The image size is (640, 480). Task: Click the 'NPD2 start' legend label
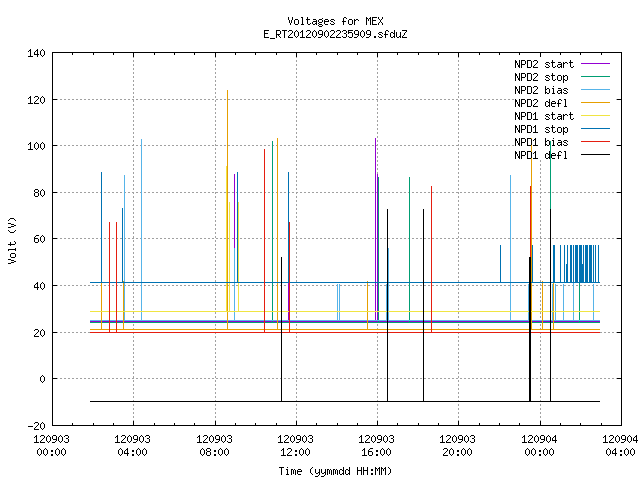click(x=544, y=64)
